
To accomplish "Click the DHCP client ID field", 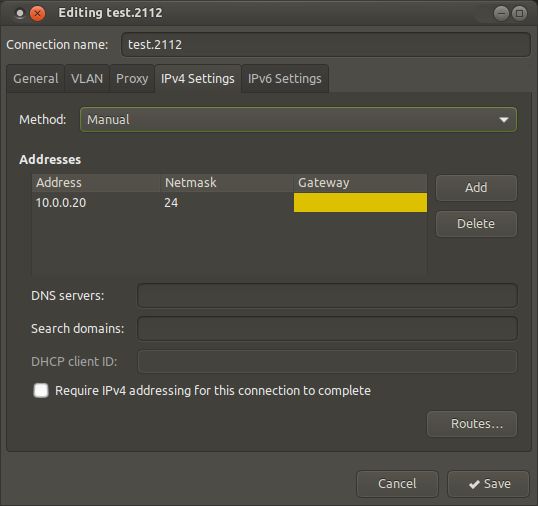I will (327, 361).
